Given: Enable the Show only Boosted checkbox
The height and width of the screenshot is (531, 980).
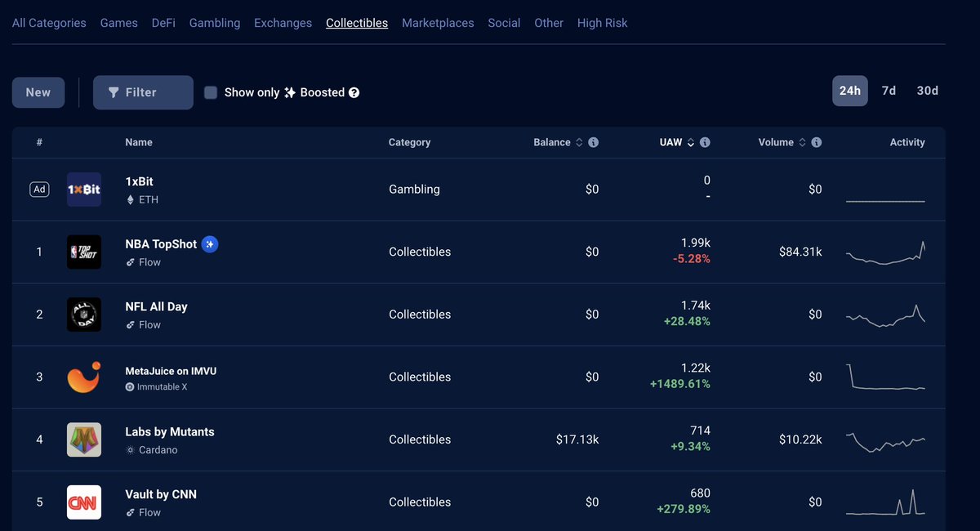Looking at the screenshot, I should pyautogui.click(x=211, y=92).
